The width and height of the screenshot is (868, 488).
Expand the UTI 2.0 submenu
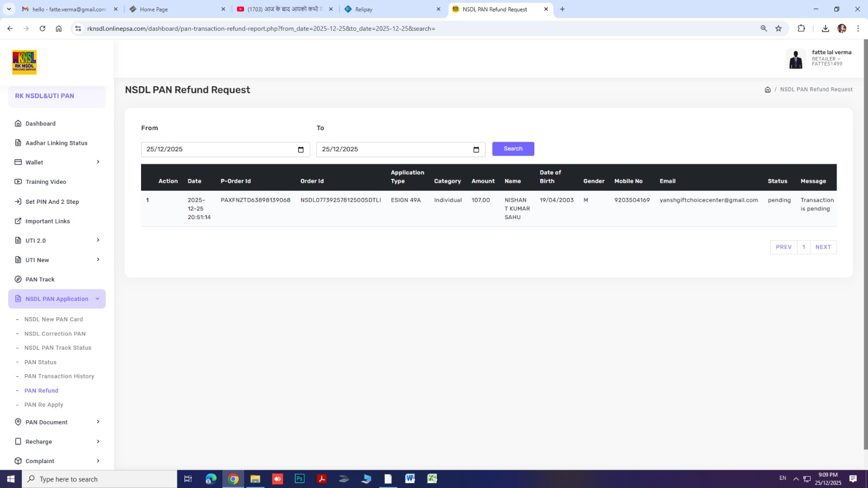(57, 240)
